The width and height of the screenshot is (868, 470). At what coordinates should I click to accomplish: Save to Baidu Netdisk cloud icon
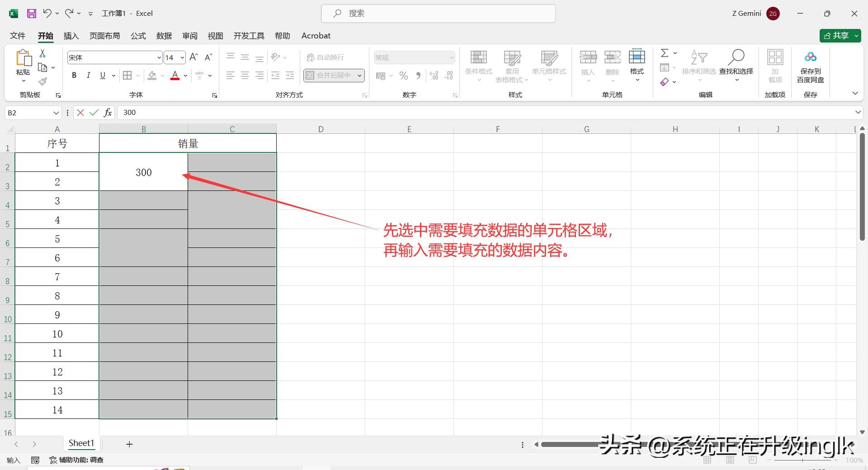click(810, 57)
